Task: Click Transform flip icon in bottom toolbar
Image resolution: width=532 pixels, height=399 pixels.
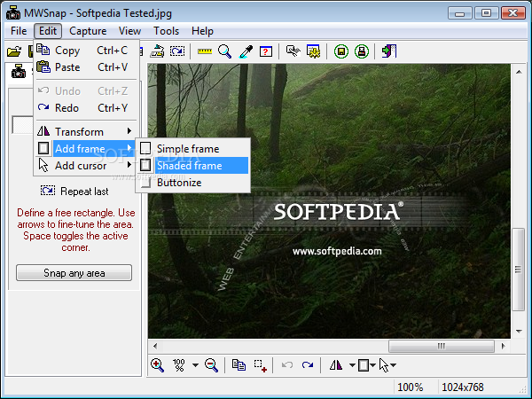Action: pyautogui.click(x=336, y=365)
